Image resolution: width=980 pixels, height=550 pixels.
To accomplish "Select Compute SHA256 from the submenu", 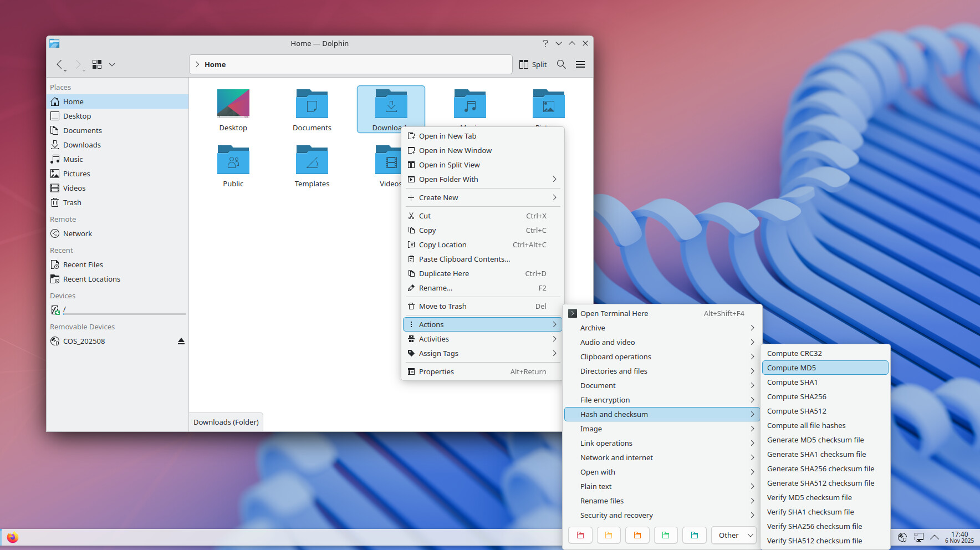I will click(x=797, y=396).
